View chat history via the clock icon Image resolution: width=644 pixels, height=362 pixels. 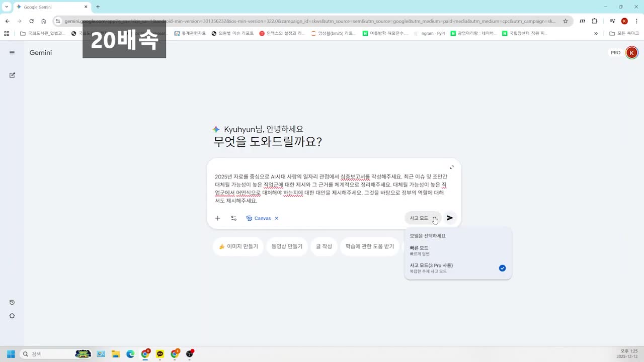coord(12,302)
